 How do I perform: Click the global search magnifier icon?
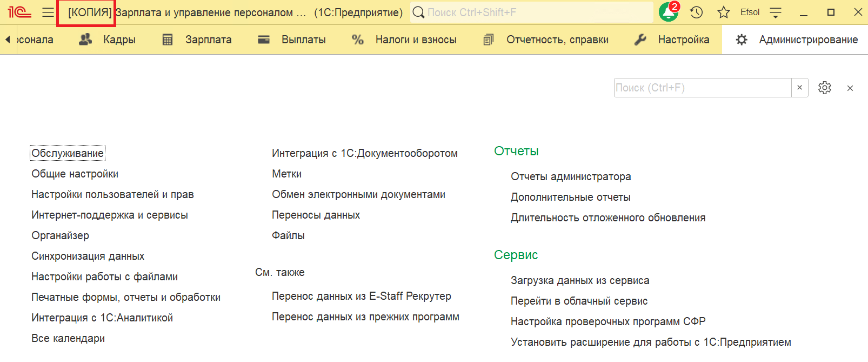point(418,12)
